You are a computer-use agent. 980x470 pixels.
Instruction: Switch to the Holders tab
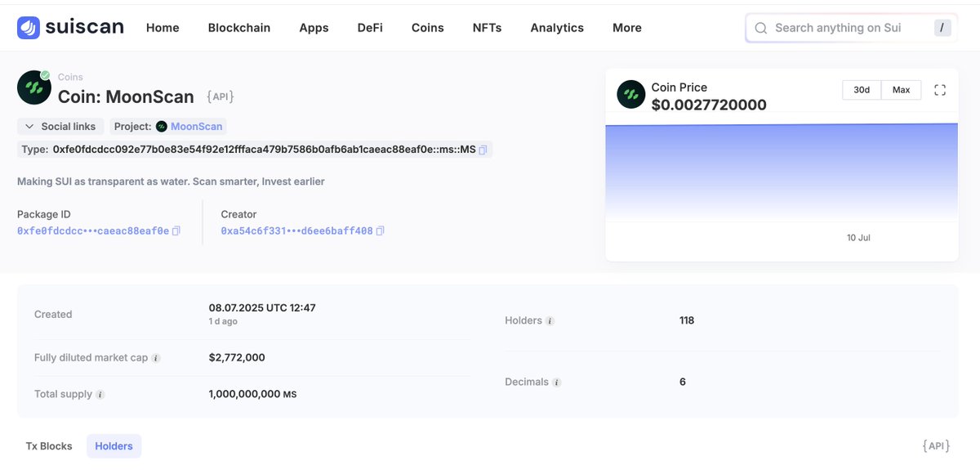click(x=114, y=446)
